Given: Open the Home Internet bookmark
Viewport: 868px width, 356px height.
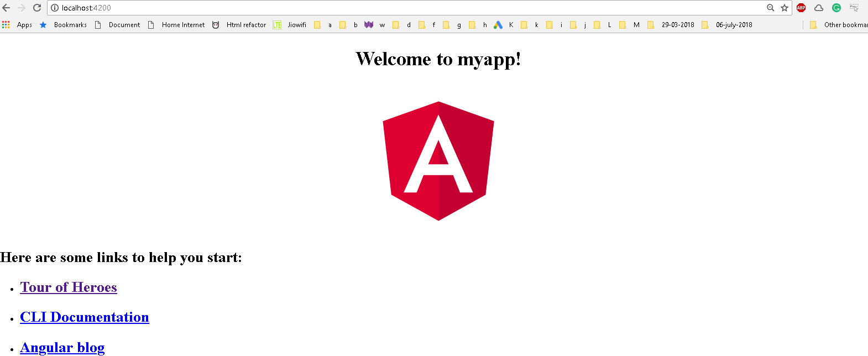Looking at the screenshot, I should [x=176, y=25].
